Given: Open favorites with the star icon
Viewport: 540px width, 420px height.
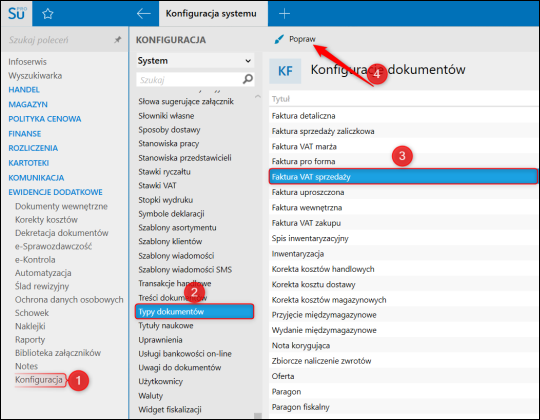Looking at the screenshot, I should [x=48, y=14].
